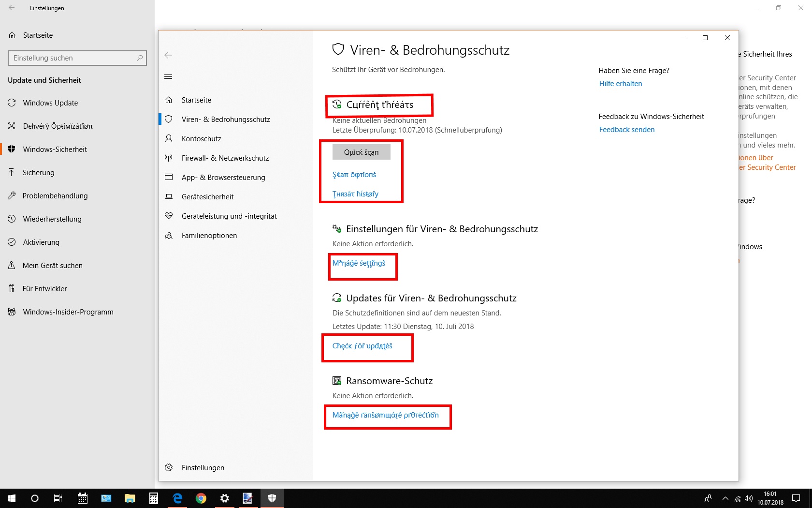Click the Einstellung suchen search field
Image resolution: width=812 pixels, height=508 pixels.
tap(77, 58)
